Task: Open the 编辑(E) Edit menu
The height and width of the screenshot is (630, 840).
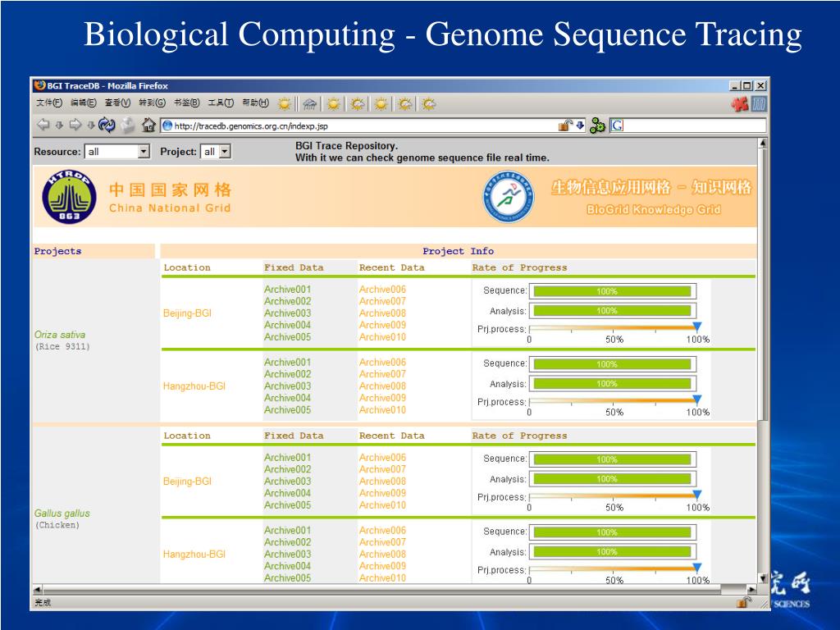Action: [83, 103]
